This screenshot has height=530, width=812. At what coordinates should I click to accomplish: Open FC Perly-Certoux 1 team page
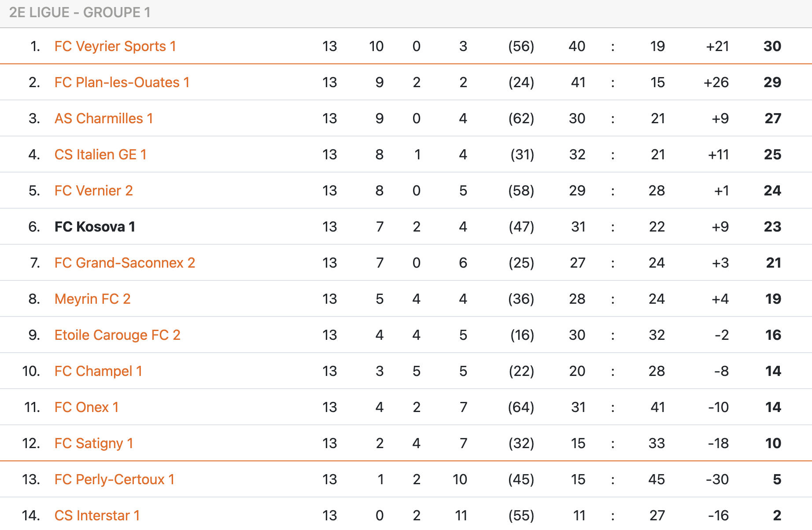pos(114,479)
